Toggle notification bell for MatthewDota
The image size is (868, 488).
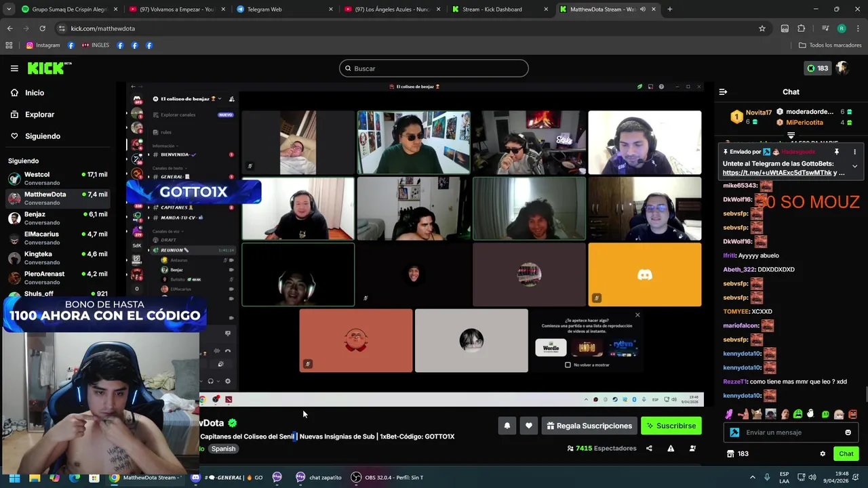coord(507,426)
